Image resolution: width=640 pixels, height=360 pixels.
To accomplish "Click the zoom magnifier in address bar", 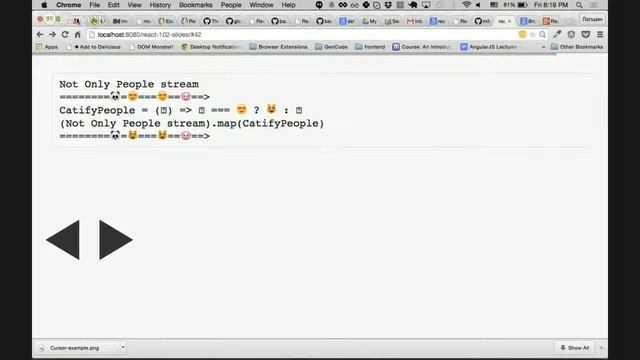I will click(542, 35).
